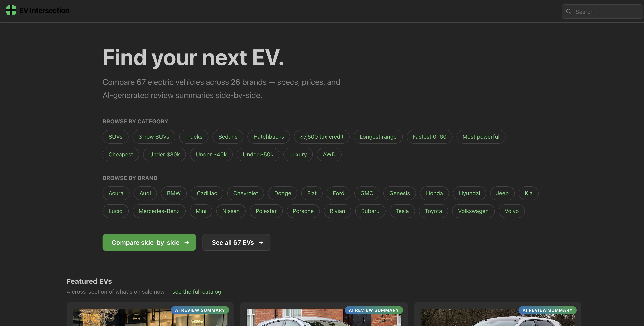
Task: Select the 3-row SUVs category
Action: click(154, 137)
